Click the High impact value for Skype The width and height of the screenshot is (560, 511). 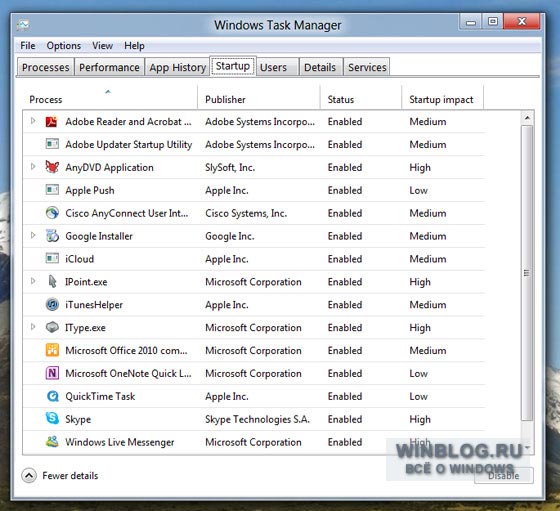pos(420,419)
